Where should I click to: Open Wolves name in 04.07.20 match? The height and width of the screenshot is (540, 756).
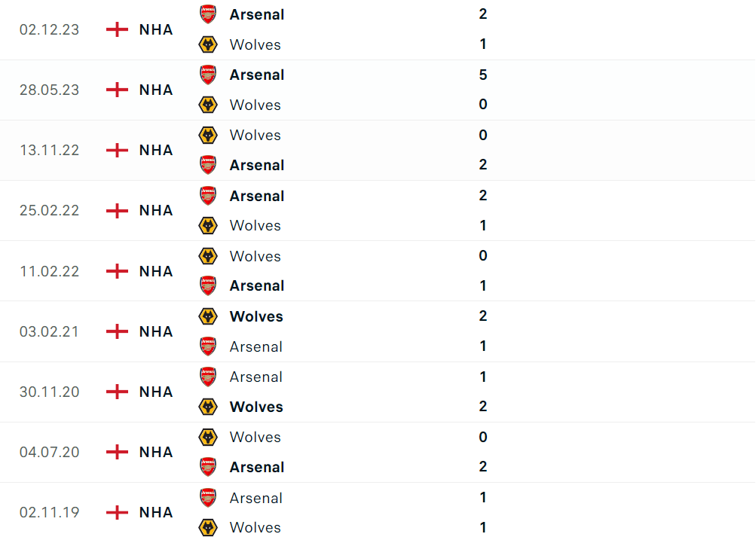[x=255, y=437]
